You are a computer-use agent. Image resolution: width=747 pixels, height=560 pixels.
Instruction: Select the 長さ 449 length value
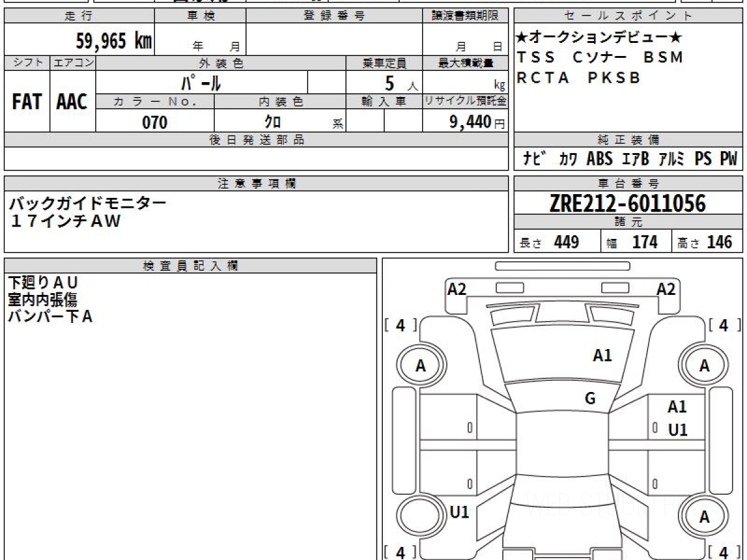pos(550,242)
